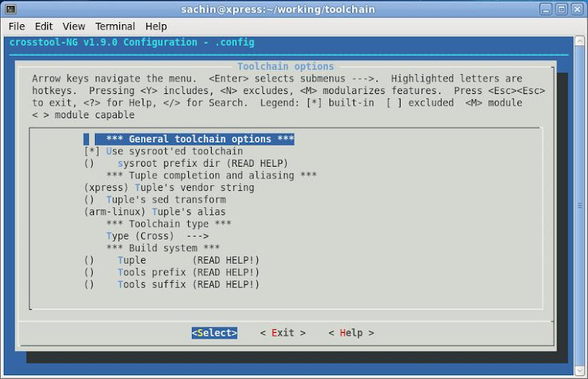Open the Edit menu
This screenshot has width=588, height=379.
[x=43, y=26]
